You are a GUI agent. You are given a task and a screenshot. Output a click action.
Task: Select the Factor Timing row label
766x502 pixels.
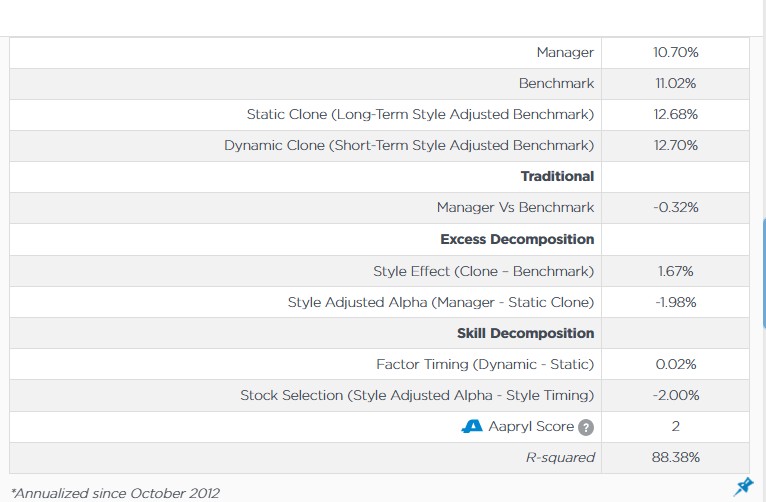coord(485,364)
